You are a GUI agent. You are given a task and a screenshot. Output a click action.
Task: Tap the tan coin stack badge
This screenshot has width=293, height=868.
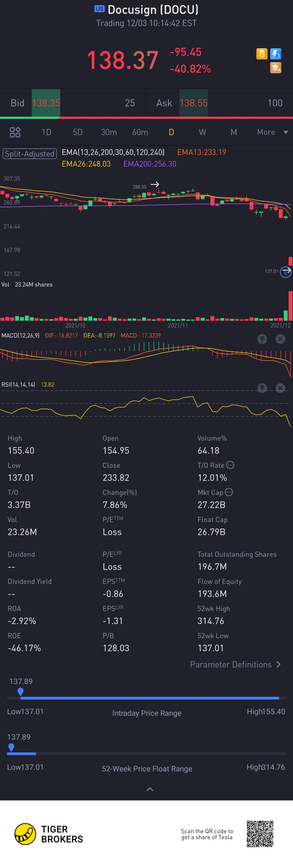pyautogui.click(x=276, y=68)
